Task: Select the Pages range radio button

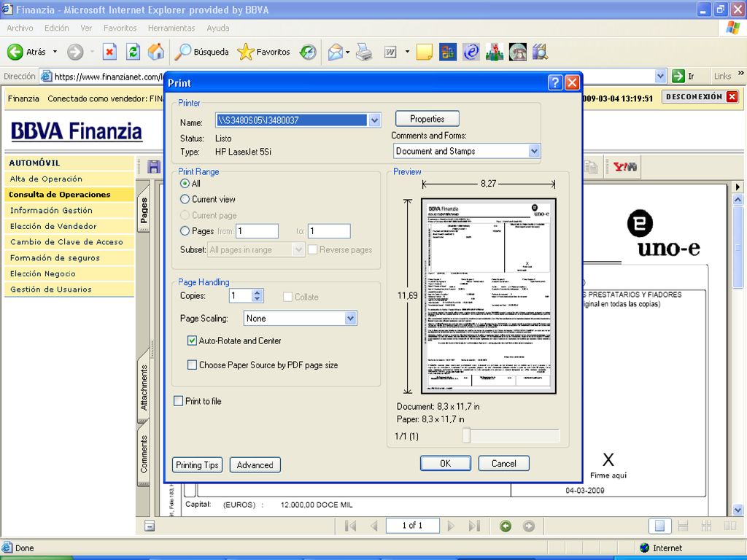Action: tap(185, 231)
